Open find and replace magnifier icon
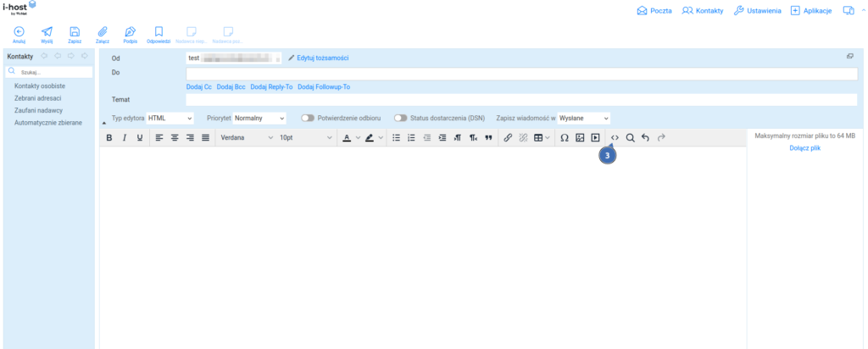 coord(630,137)
